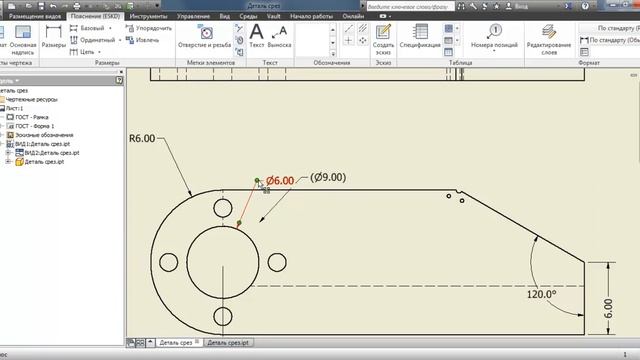Click the star favorites icon in title bar

496,6
